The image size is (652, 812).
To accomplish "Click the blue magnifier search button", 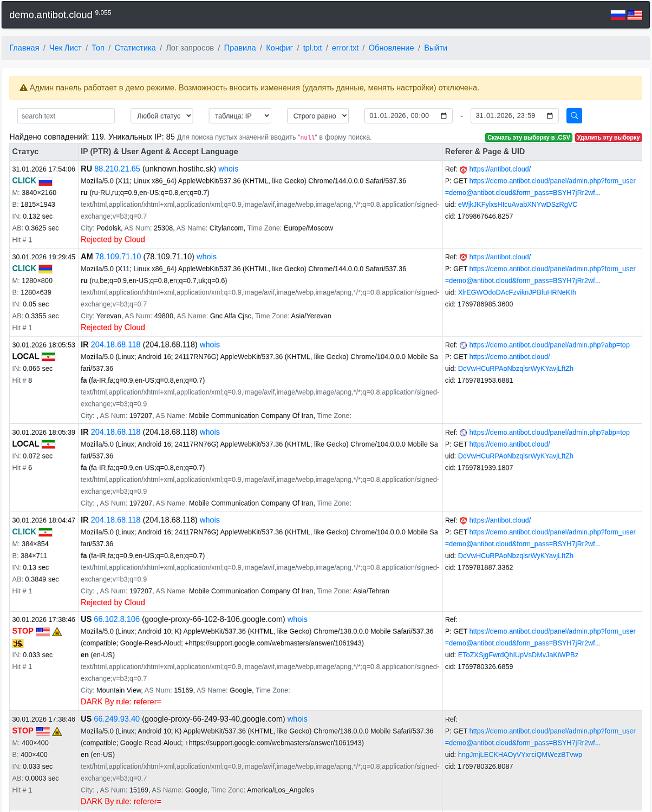I will pyautogui.click(x=574, y=116).
